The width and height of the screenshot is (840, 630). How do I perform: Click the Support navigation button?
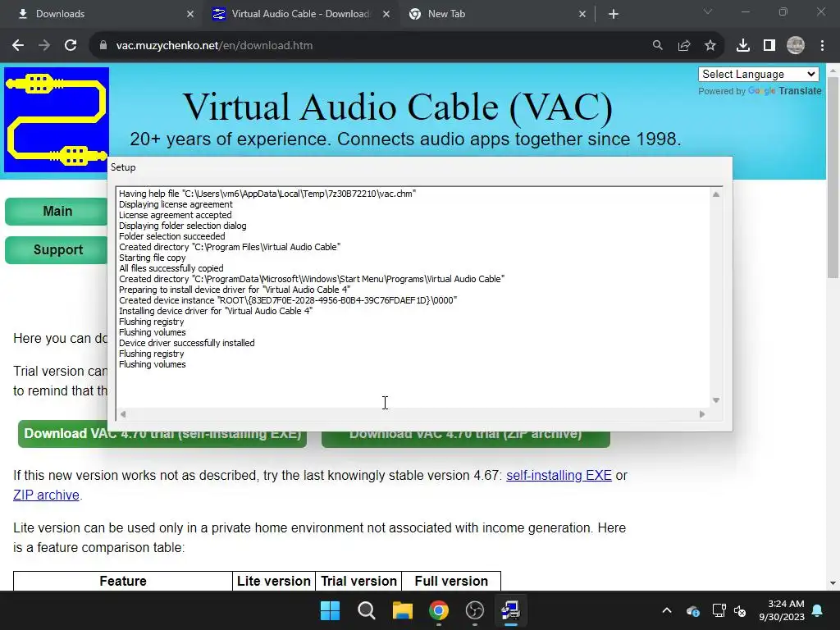57,249
